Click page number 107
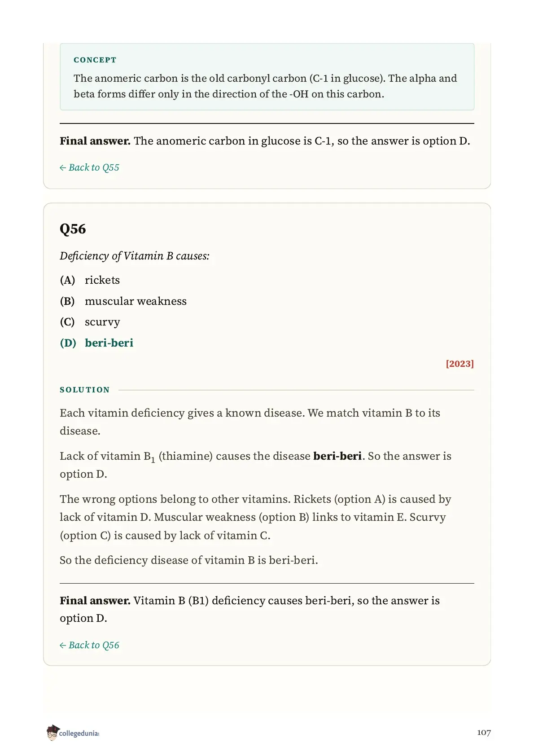 tap(484, 733)
